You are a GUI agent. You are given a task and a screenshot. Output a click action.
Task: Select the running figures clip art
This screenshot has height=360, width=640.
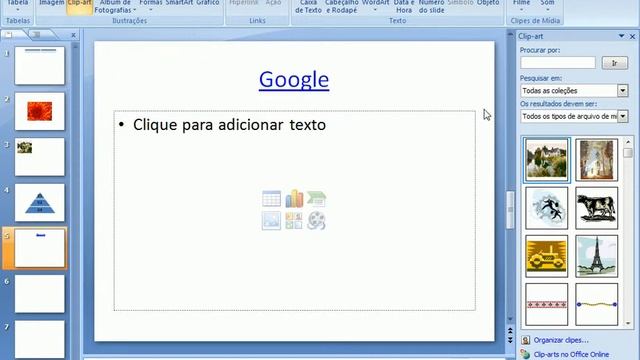click(546, 208)
